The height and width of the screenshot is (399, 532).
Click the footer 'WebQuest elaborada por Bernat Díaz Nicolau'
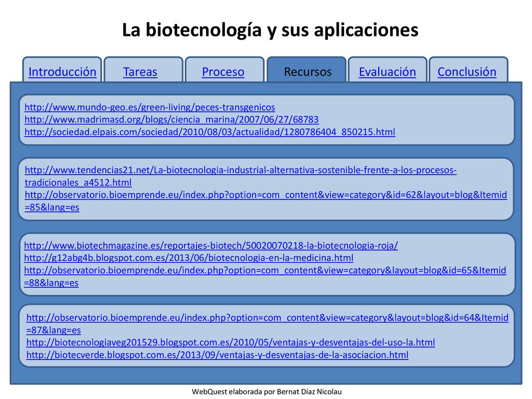(267, 392)
